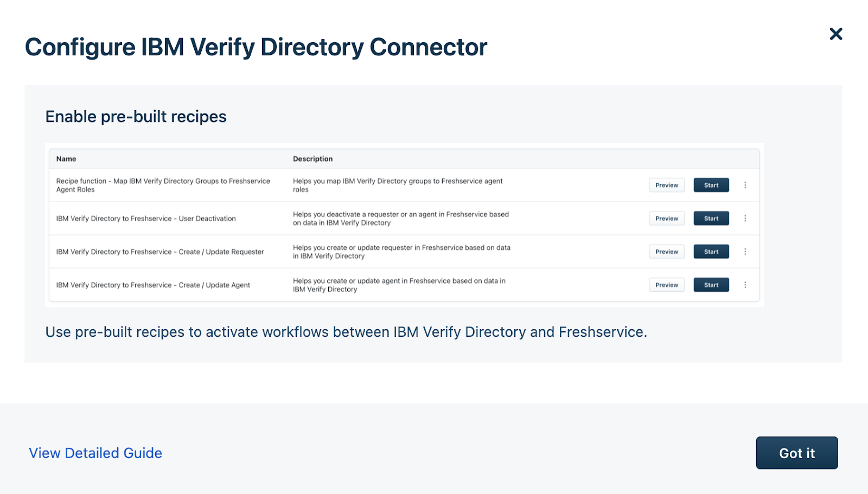Viewport: 868px width, 494px height.
Task: Click the 'Helps you create or update requester' description
Action: coord(401,252)
